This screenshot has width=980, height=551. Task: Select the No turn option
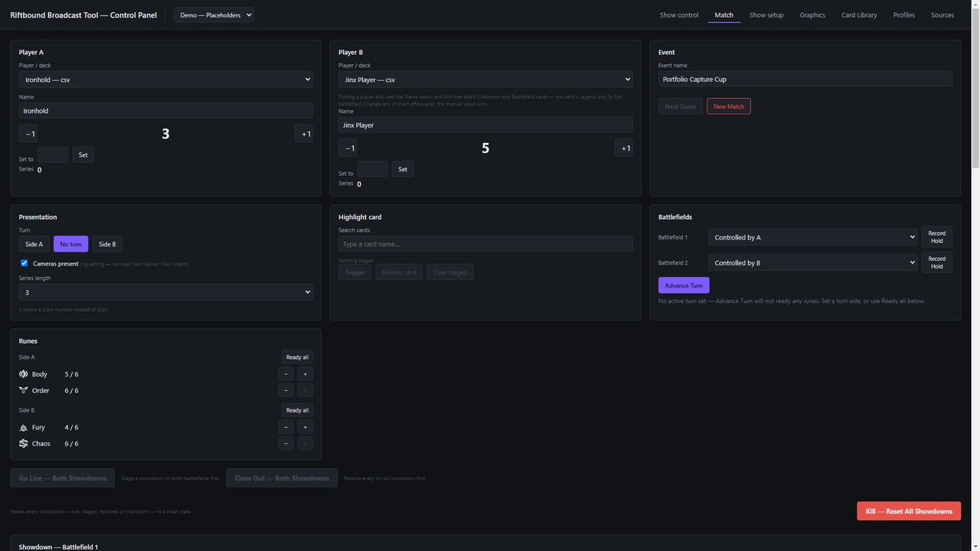tap(70, 244)
